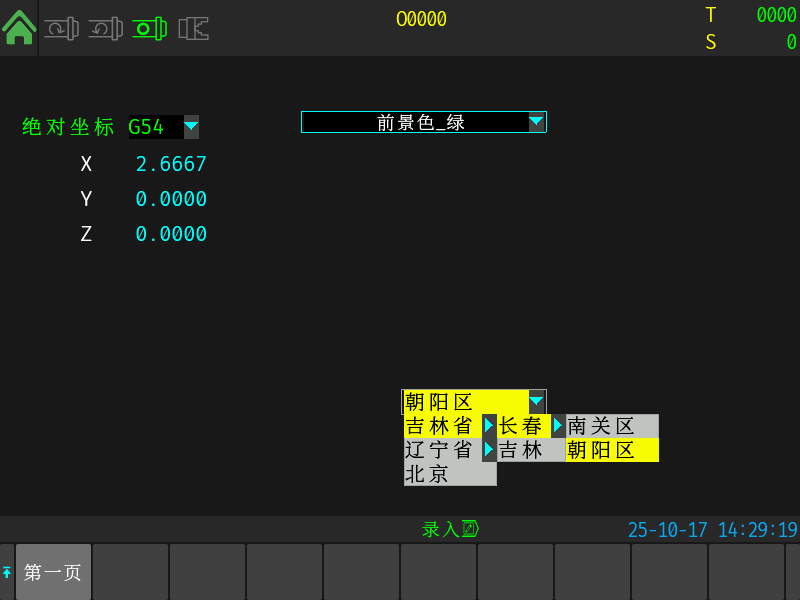This screenshot has width=800, height=600.
Task: Click the chuck jaw icon
Action: point(193,28)
